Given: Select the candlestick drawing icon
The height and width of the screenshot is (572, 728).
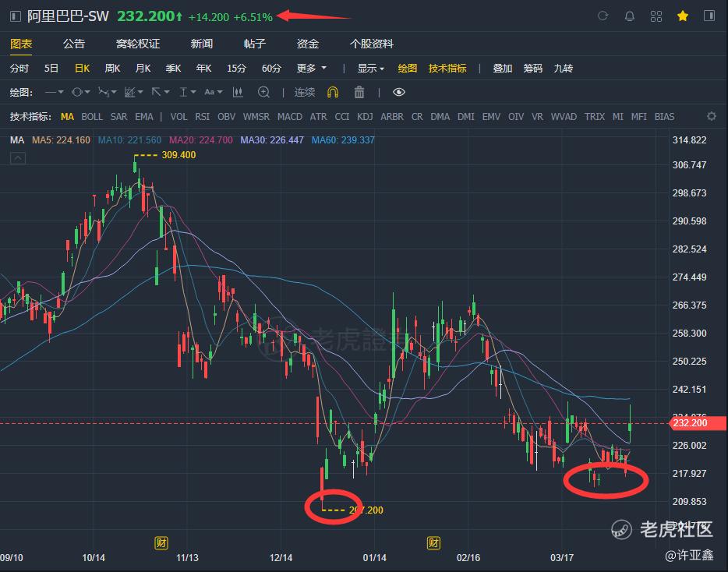Looking at the screenshot, I should pos(238,93).
